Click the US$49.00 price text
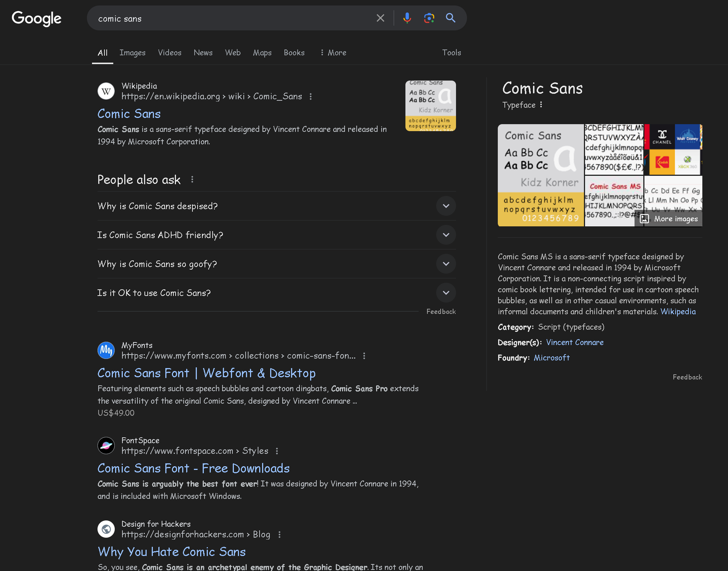 (x=116, y=413)
